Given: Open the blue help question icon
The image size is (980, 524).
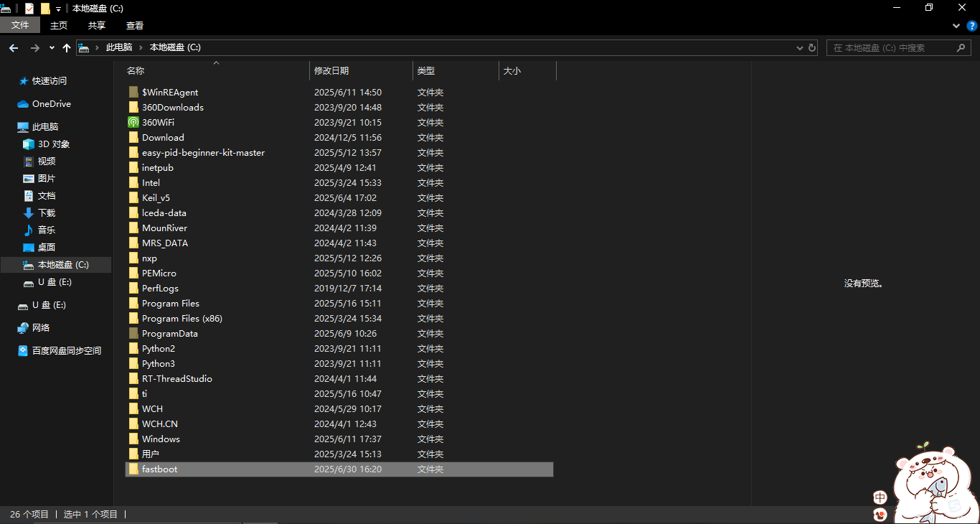Looking at the screenshot, I should coord(972,25).
